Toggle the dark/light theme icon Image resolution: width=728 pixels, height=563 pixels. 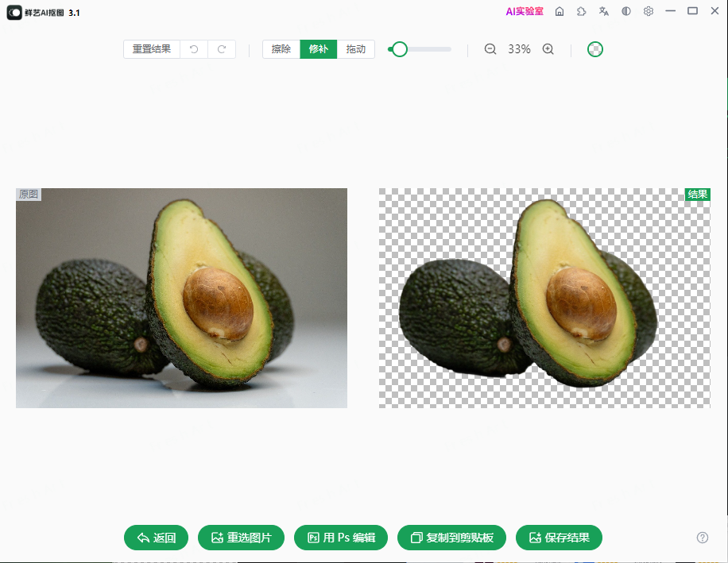625,12
